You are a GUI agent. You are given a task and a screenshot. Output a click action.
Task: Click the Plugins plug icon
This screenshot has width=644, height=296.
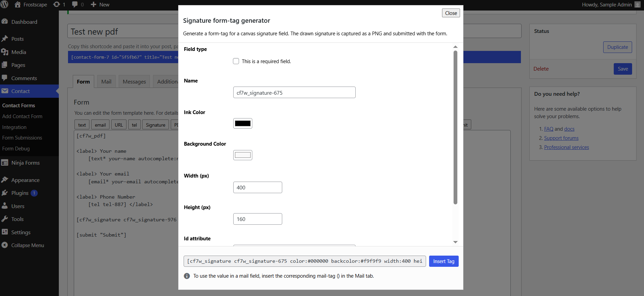click(x=5, y=193)
